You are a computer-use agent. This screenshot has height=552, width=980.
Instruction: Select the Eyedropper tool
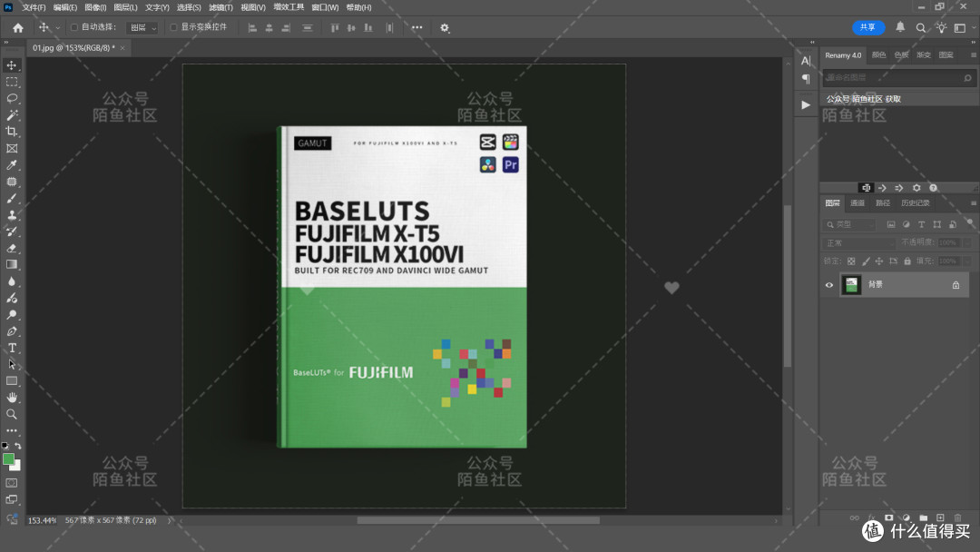tap(12, 165)
